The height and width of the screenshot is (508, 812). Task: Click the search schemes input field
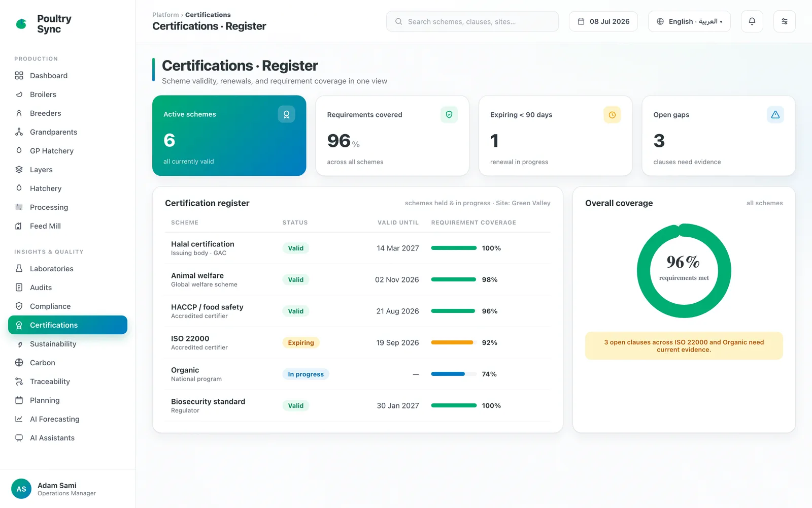(x=472, y=21)
